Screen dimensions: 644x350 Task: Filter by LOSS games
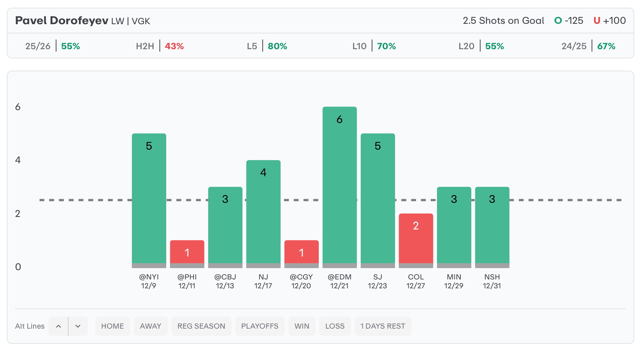click(335, 326)
